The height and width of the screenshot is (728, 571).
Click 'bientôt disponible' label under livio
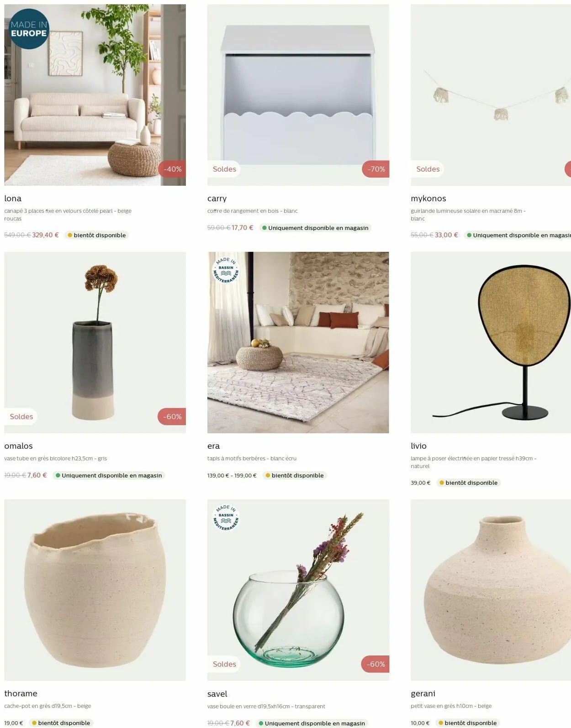tap(468, 482)
